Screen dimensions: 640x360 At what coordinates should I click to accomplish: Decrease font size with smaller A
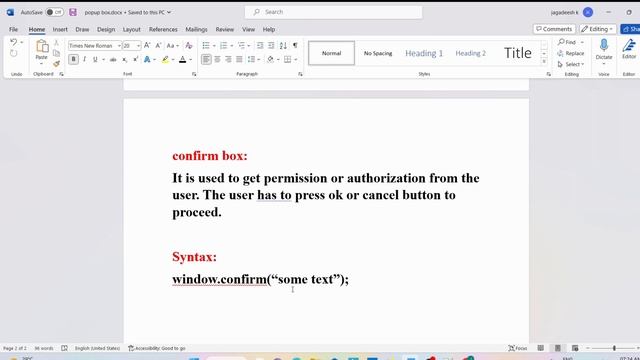158,46
